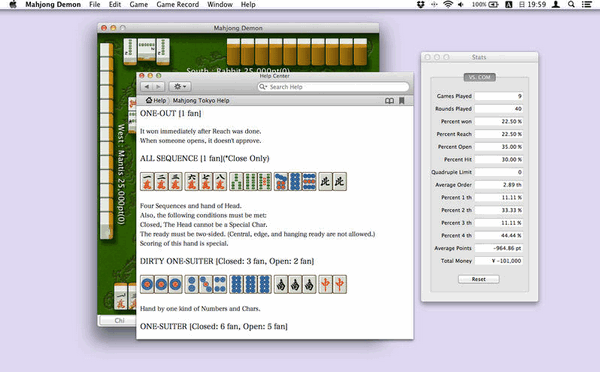Click the battery status indicator

(x=485, y=5)
